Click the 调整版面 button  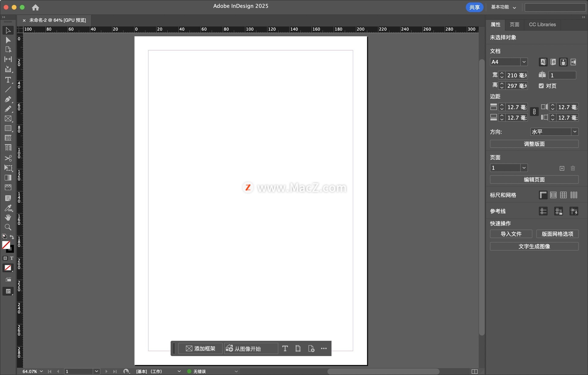coord(534,144)
